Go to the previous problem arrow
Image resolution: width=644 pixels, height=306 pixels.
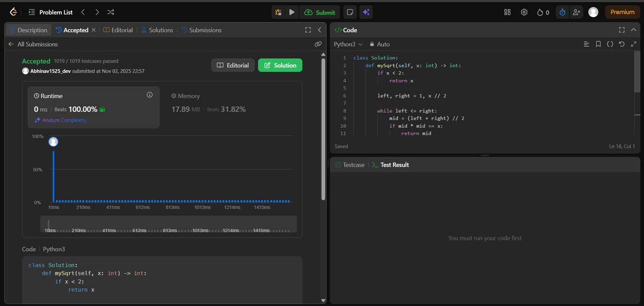click(83, 12)
